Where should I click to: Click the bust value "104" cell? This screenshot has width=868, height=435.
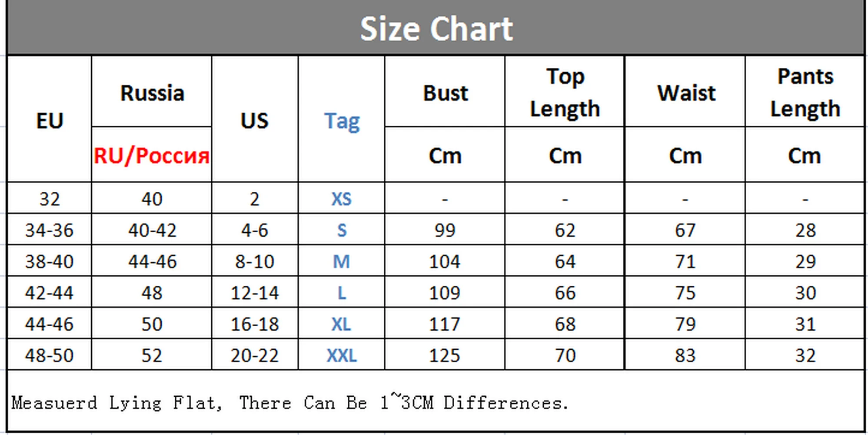tap(445, 261)
